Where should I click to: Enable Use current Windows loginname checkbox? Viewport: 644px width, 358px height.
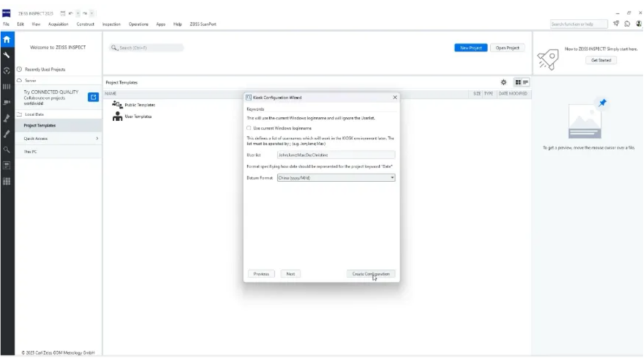(x=248, y=128)
